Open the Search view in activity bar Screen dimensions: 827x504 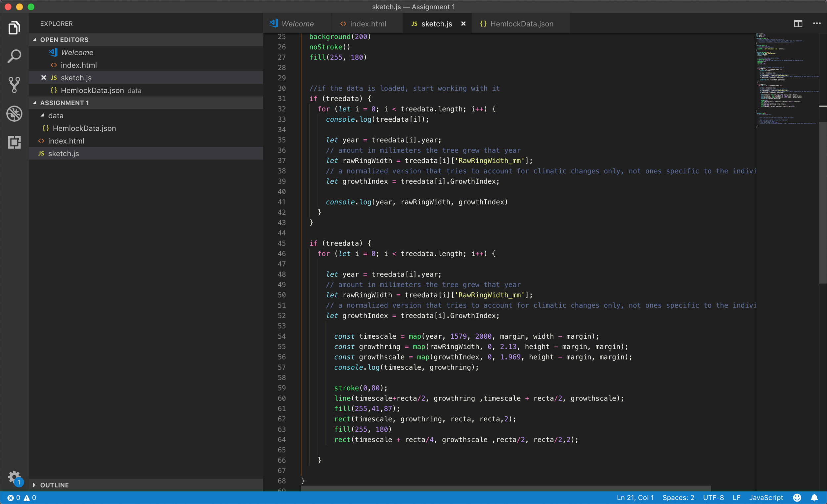(14, 56)
